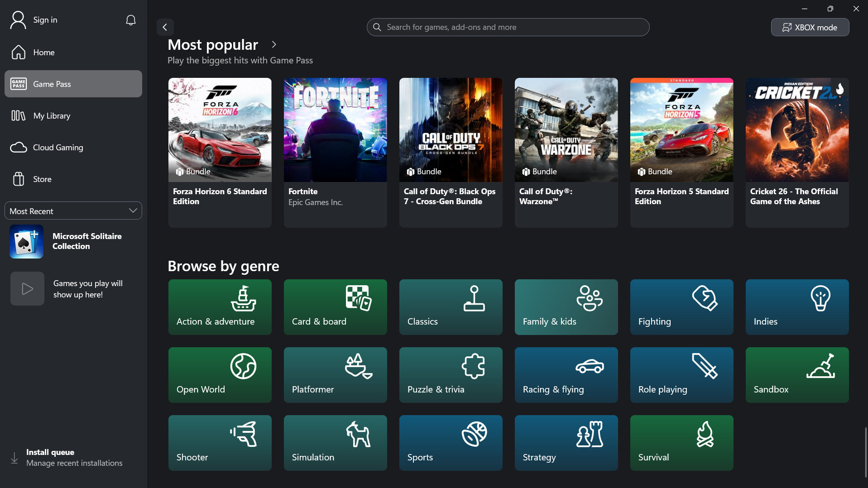
Task: Click the Bundle label on Black Ops 7
Action: (424, 172)
